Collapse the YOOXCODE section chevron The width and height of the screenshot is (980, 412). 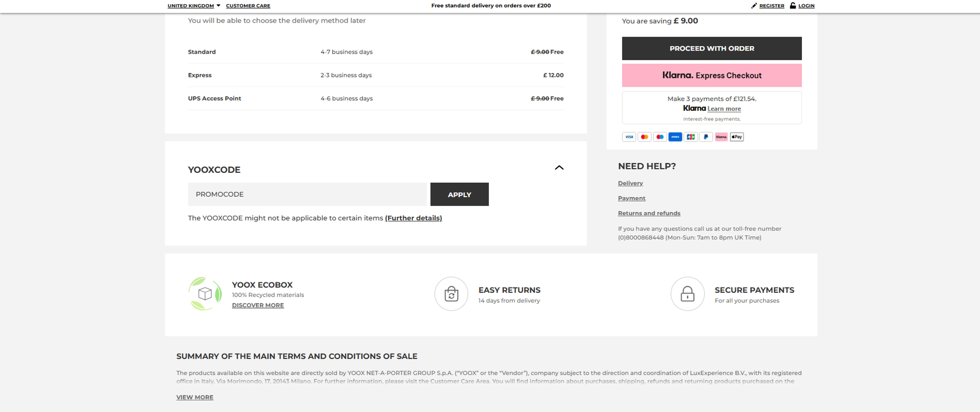[x=559, y=168]
